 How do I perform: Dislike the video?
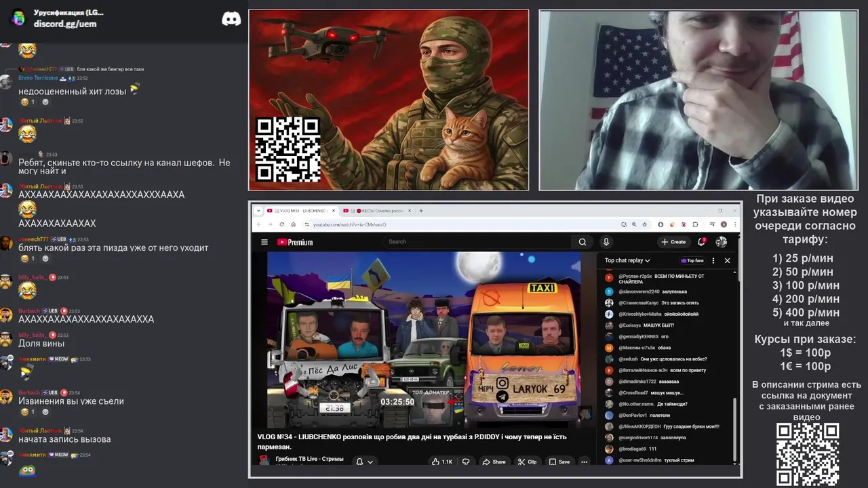click(x=465, y=462)
